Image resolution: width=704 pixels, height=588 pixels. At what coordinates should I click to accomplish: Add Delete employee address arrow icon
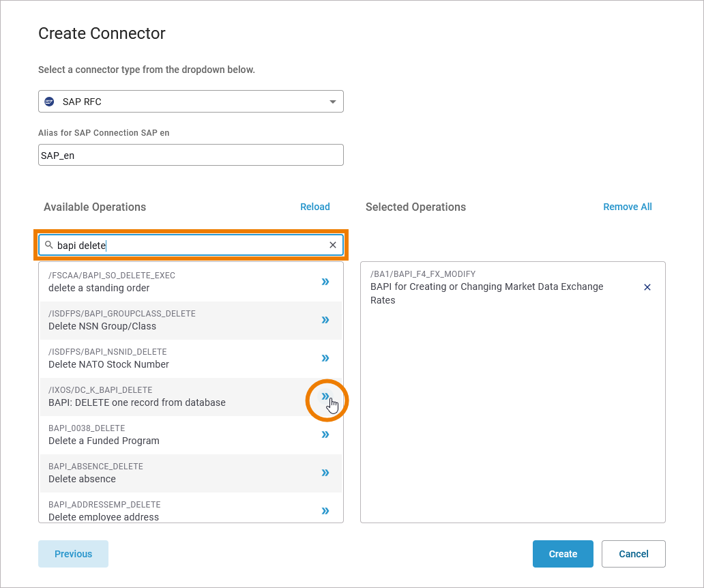click(325, 511)
